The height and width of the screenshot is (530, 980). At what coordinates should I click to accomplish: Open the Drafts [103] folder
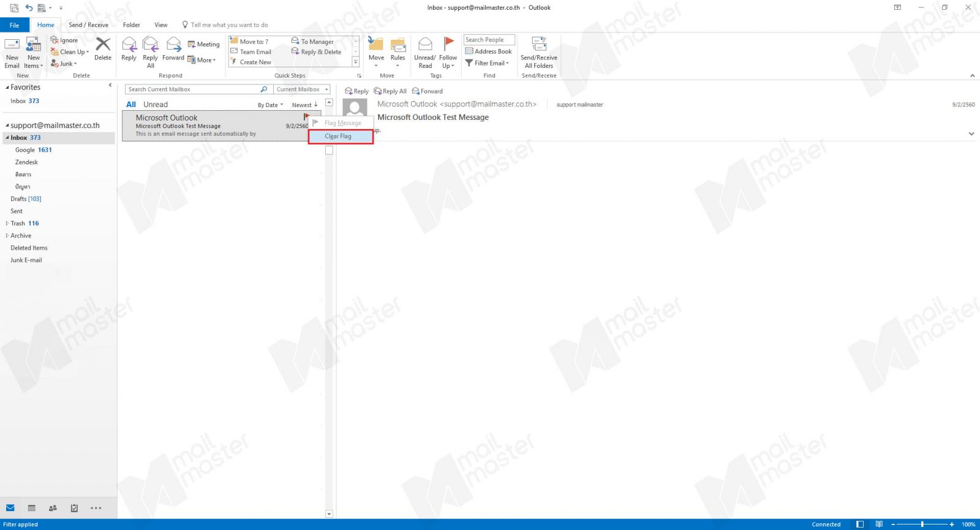(26, 199)
